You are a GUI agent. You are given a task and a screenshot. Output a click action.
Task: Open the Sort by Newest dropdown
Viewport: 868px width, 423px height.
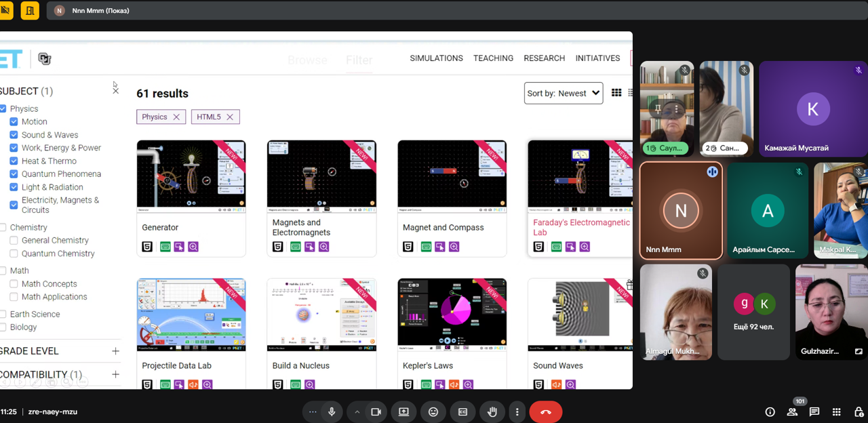(563, 94)
